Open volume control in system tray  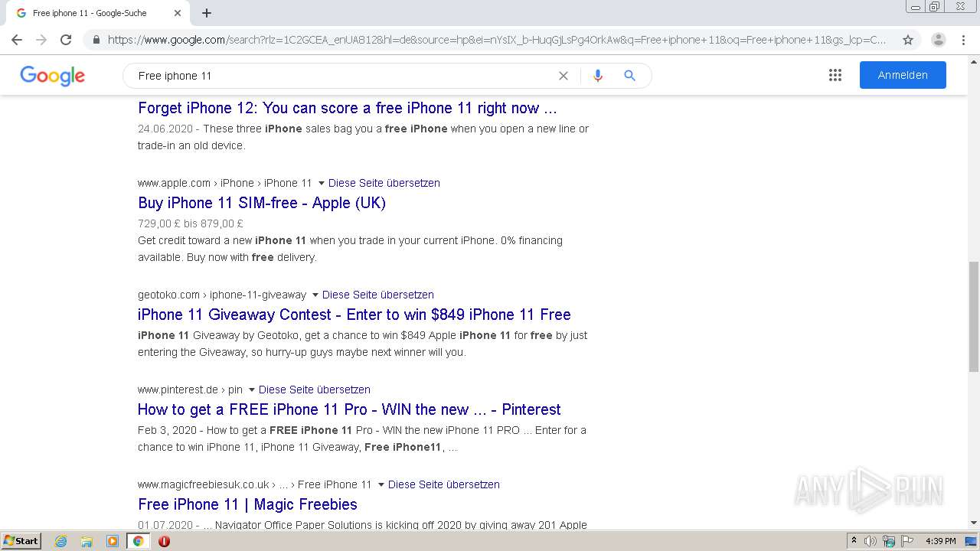click(871, 541)
